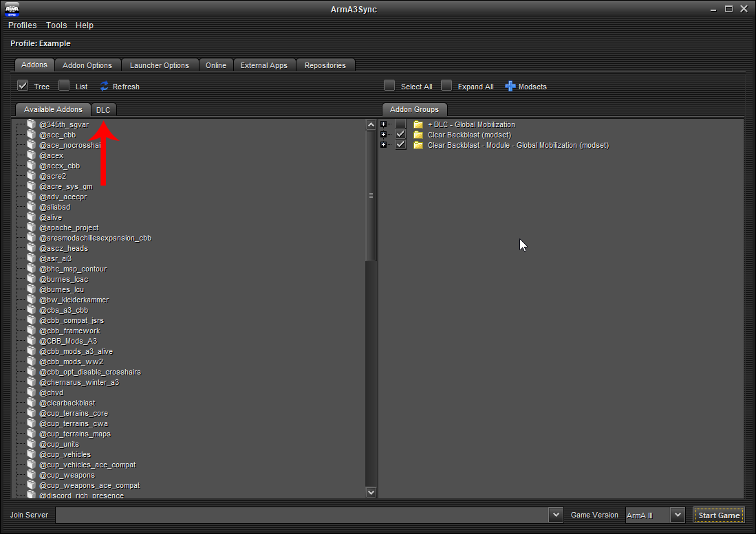Switch to the Addon Options tab

click(87, 65)
